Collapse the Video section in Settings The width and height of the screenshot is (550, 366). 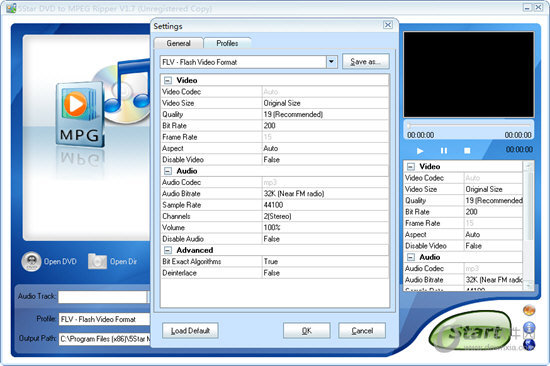(168, 80)
